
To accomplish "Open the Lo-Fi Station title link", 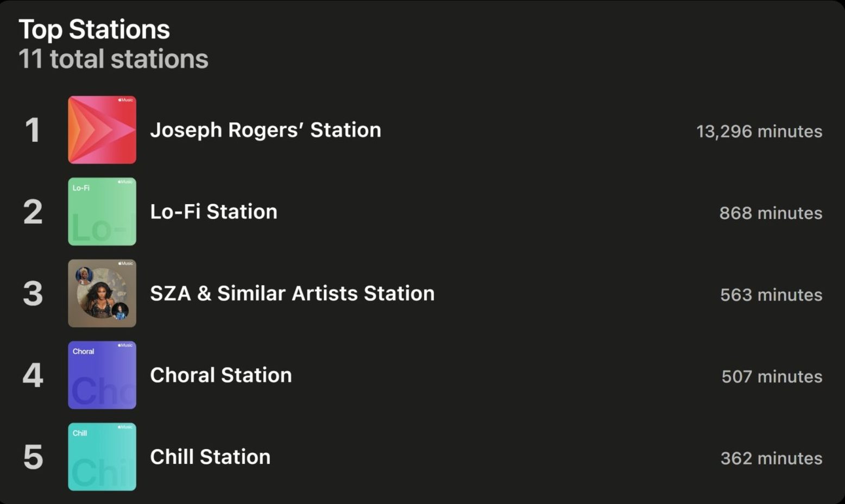I will [x=213, y=212].
